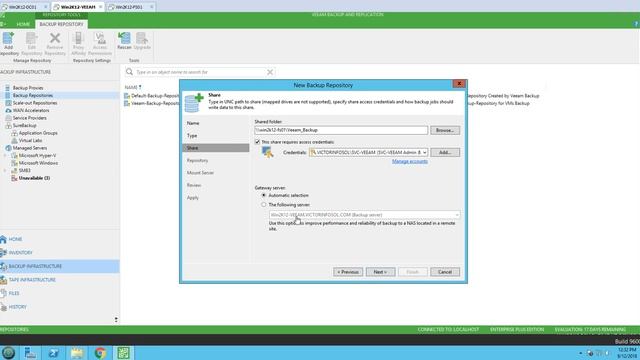Click the Upgrade tool icon
The width and height of the screenshot is (640, 360).
point(142,41)
